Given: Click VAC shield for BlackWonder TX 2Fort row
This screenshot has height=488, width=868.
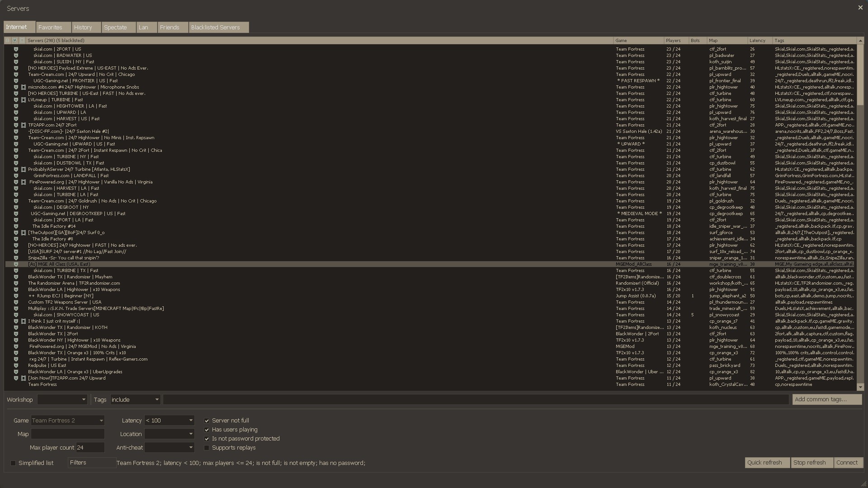Looking at the screenshot, I should pyautogui.click(x=16, y=334).
